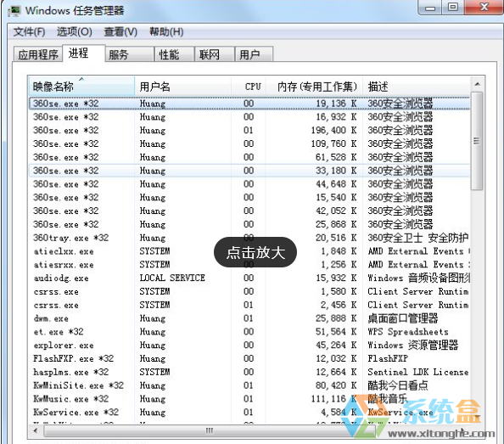Open the 性能 tab
Viewport: 504px width, 444px height.
pos(174,54)
